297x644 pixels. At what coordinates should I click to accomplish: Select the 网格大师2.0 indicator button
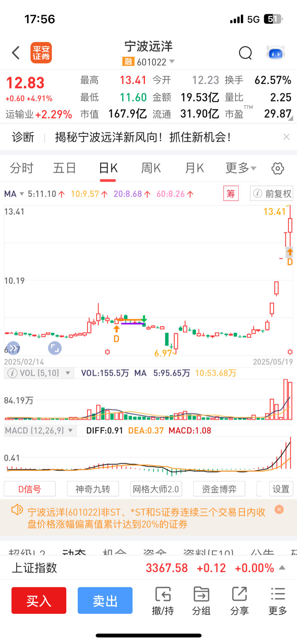(x=156, y=489)
